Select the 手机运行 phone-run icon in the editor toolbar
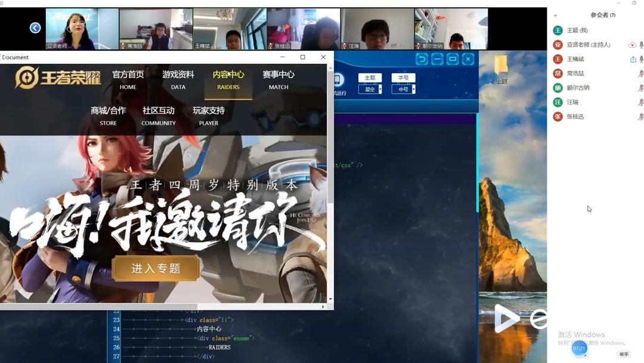This screenshot has width=644, height=363. point(339,80)
